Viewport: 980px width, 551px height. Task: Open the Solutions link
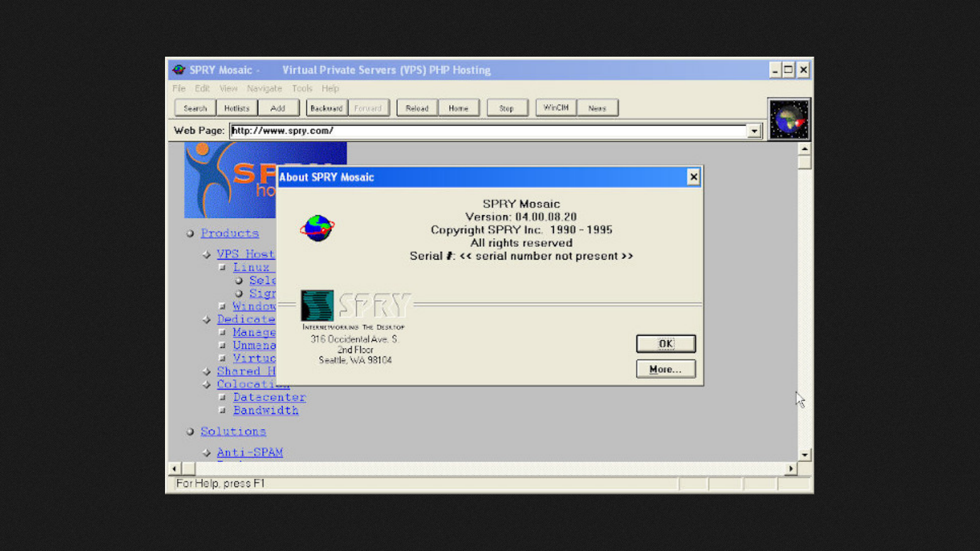(233, 431)
